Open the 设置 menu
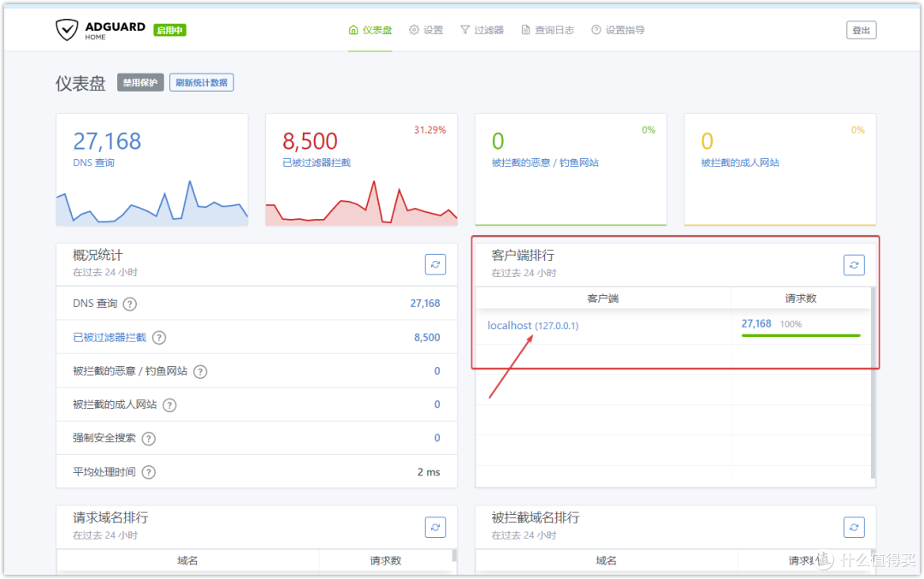This screenshot has width=924, height=579. pyautogui.click(x=425, y=28)
